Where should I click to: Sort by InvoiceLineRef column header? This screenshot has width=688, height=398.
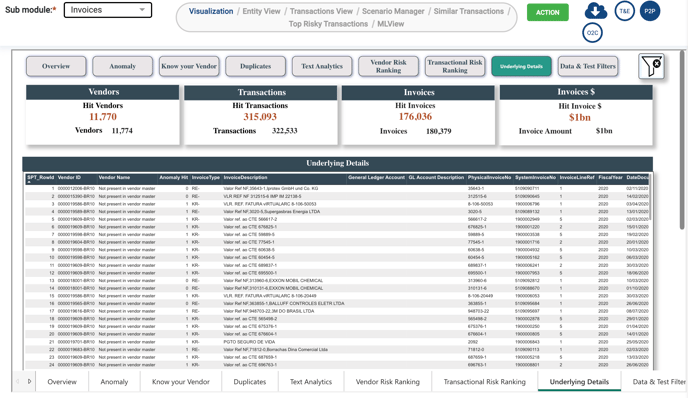tap(577, 178)
